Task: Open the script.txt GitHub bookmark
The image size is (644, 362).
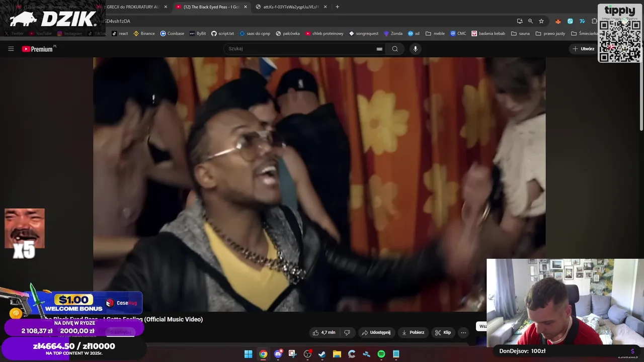Action: pos(222,34)
